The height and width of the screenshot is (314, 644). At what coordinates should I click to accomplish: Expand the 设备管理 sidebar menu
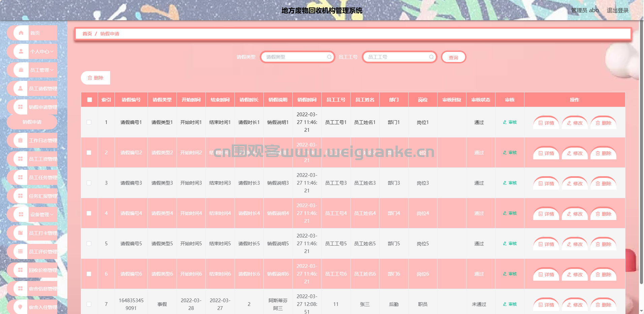(x=41, y=215)
